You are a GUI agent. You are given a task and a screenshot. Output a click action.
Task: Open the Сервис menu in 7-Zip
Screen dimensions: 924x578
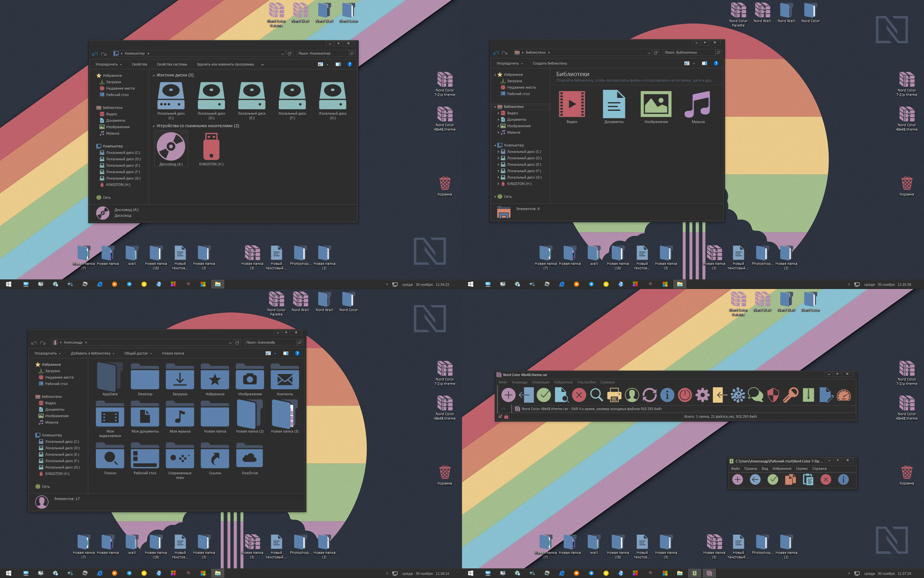(801, 469)
